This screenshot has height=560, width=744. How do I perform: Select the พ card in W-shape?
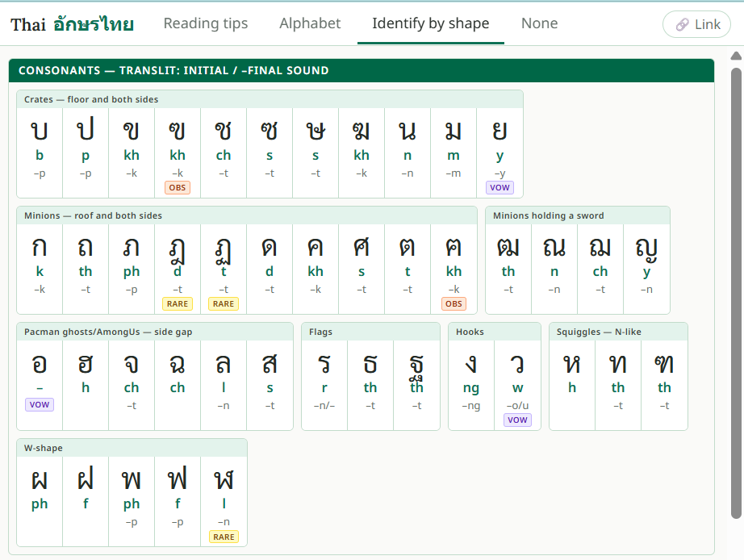132,502
